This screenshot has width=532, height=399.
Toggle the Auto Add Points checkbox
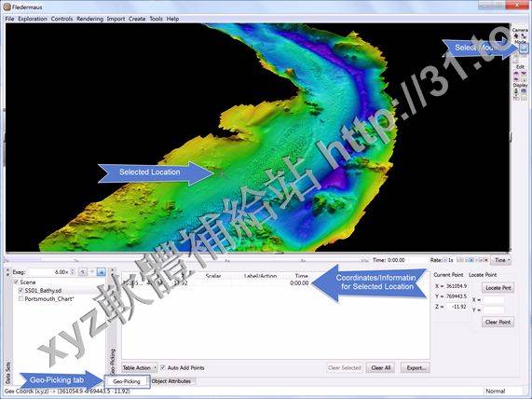coord(163,367)
